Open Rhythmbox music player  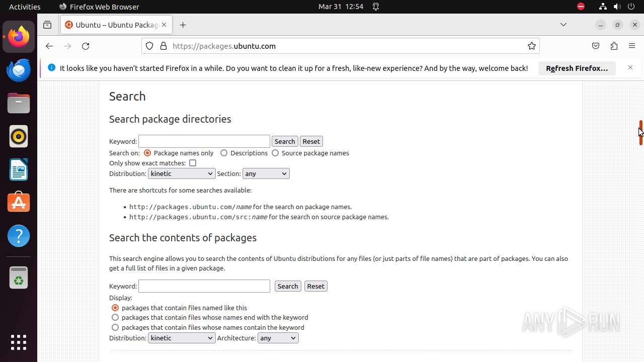click(x=19, y=136)
